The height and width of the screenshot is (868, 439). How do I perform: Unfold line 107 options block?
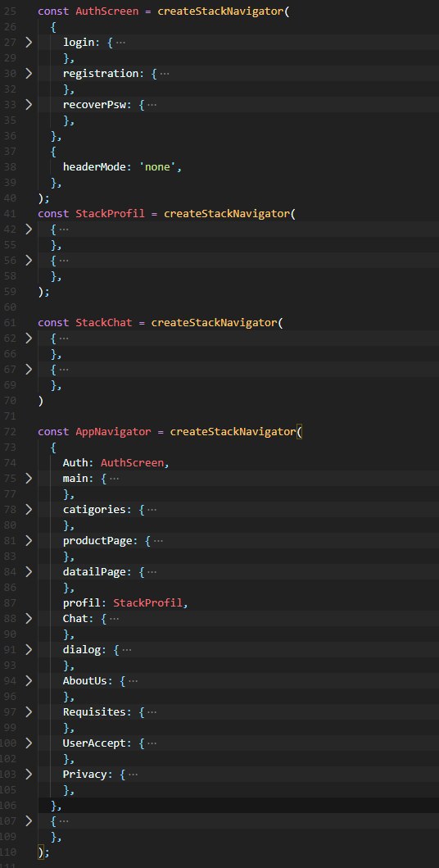[29, 820]
